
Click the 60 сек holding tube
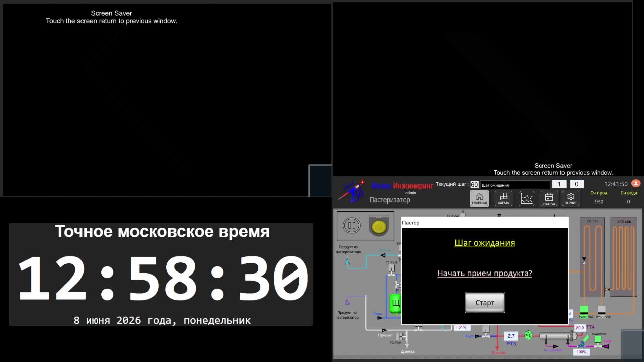pos(592,257)
